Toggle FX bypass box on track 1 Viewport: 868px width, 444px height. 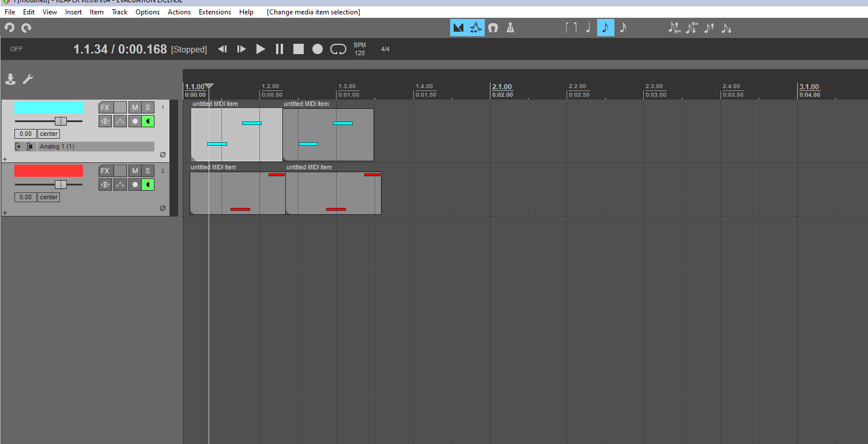coord(120,107)
